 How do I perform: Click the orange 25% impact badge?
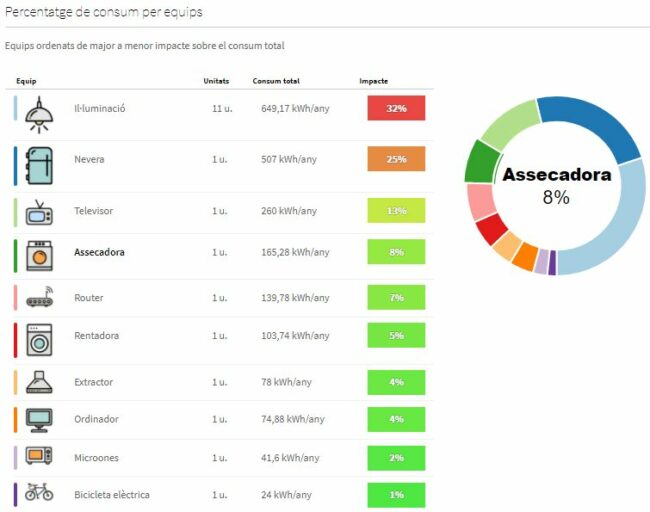396,159
